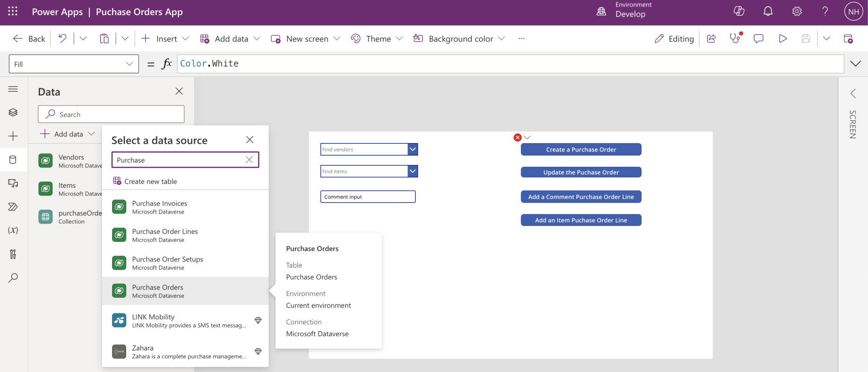Open the Fill property dropdown

tap(74, 64)
